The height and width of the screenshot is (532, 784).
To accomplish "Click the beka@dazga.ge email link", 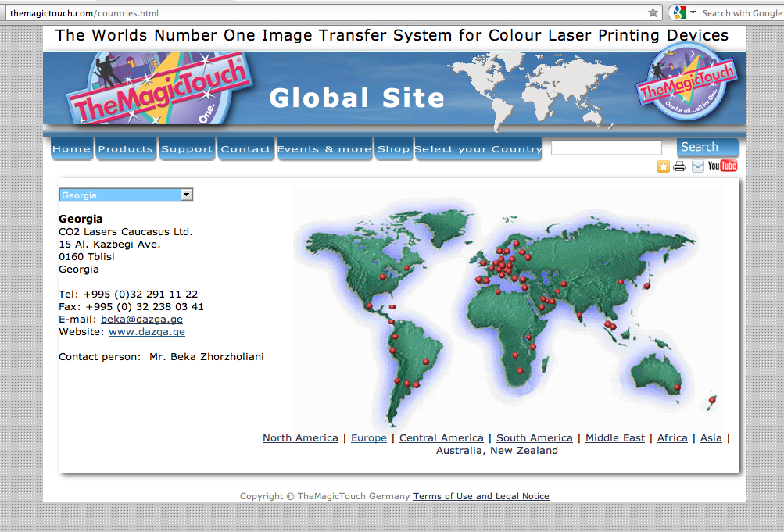I will tap(141, 320).
